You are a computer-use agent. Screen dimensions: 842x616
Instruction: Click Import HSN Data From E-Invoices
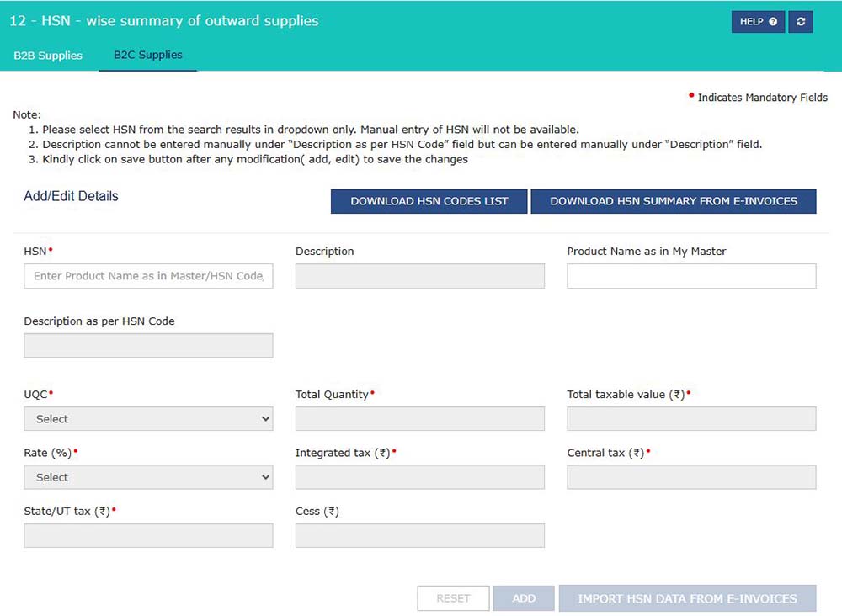tap(687, 598)
